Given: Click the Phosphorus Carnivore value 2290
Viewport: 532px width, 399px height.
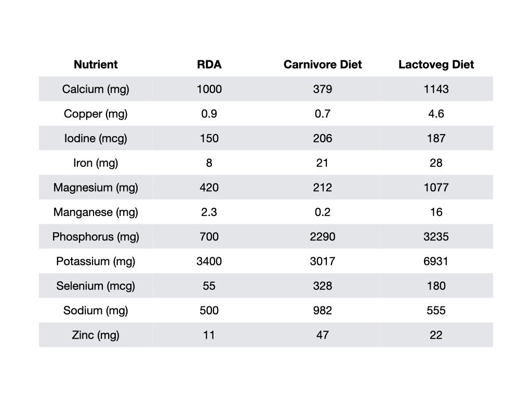Looking at the screenshot, I should [x=323, y=237].
